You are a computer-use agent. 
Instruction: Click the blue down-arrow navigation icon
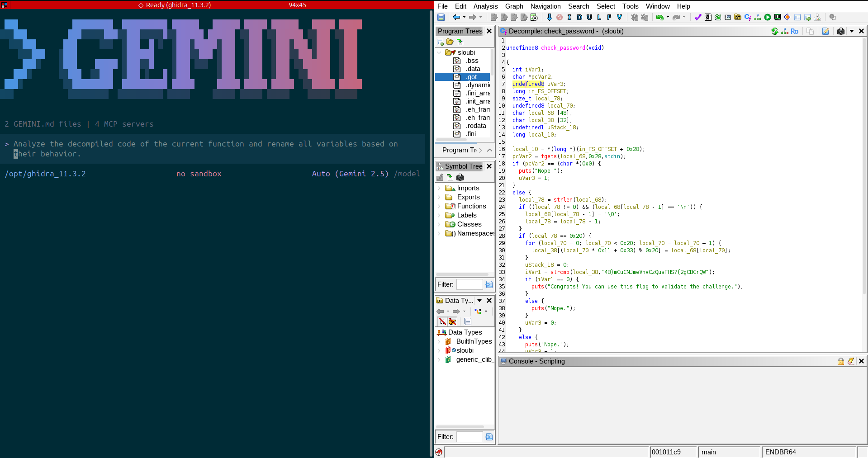coord(549,17)
